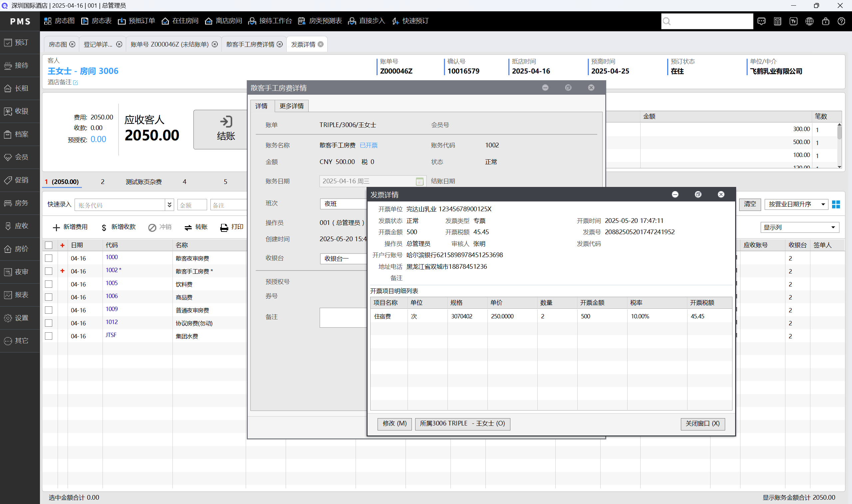Expand the + marker on 1002 row

coord(62,271)
